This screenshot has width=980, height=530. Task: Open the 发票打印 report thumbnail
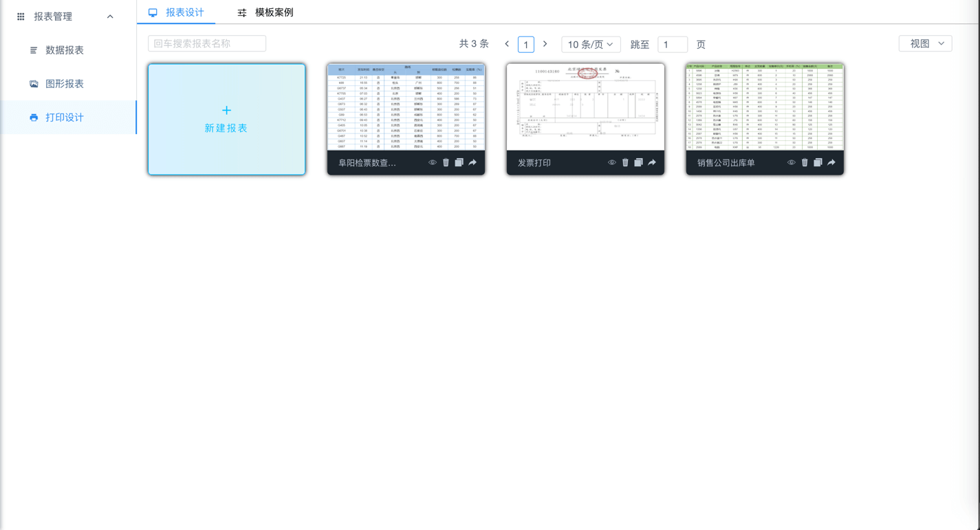(586, 107)
